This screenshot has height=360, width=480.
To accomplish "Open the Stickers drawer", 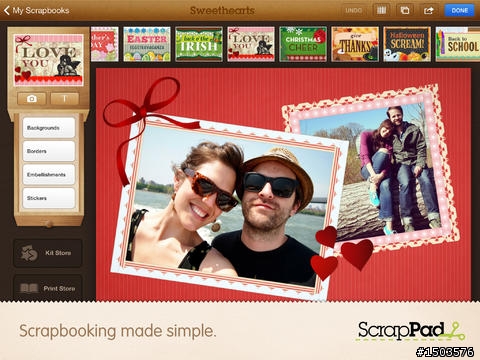I will coord(49,198).
